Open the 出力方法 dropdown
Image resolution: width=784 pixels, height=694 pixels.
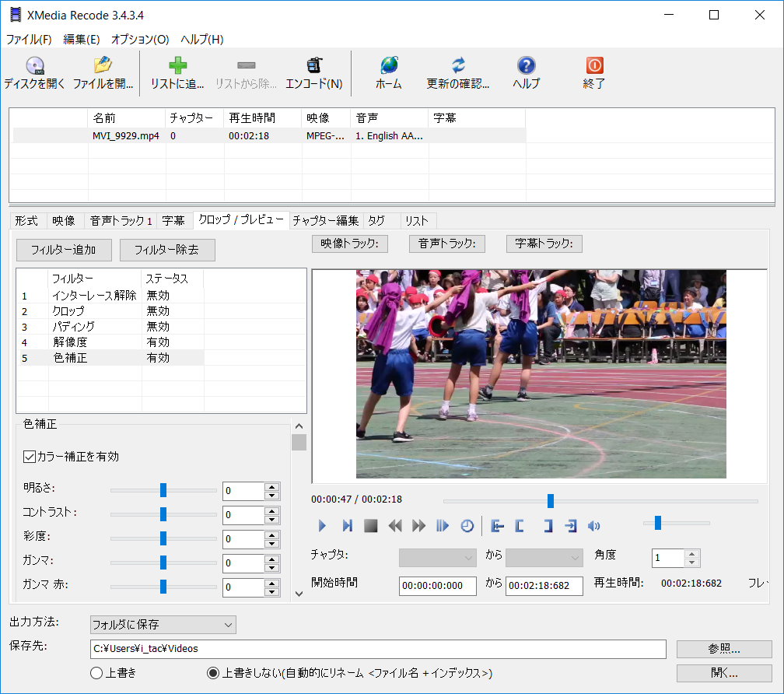(x=163, y=624)
